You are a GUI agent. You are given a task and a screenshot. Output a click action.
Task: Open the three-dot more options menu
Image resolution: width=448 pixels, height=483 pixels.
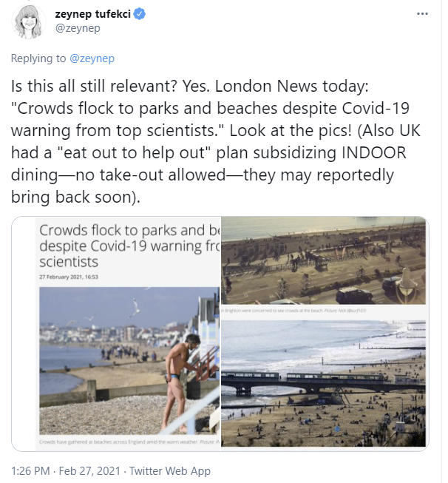(422, 14)
